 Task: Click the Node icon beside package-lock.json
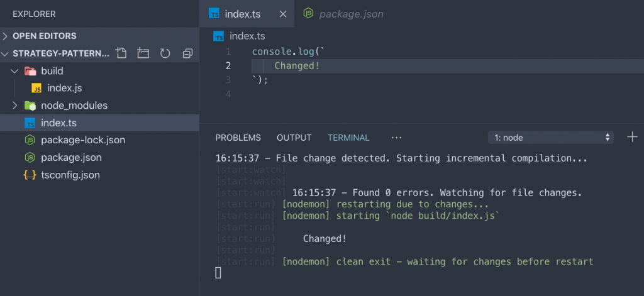click(x=30, y=140)
